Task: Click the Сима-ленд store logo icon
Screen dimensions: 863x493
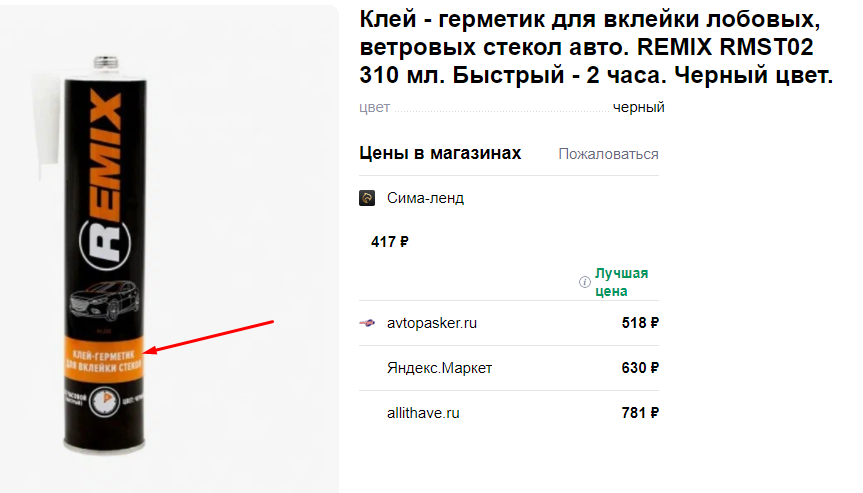Action: point(367,198)
